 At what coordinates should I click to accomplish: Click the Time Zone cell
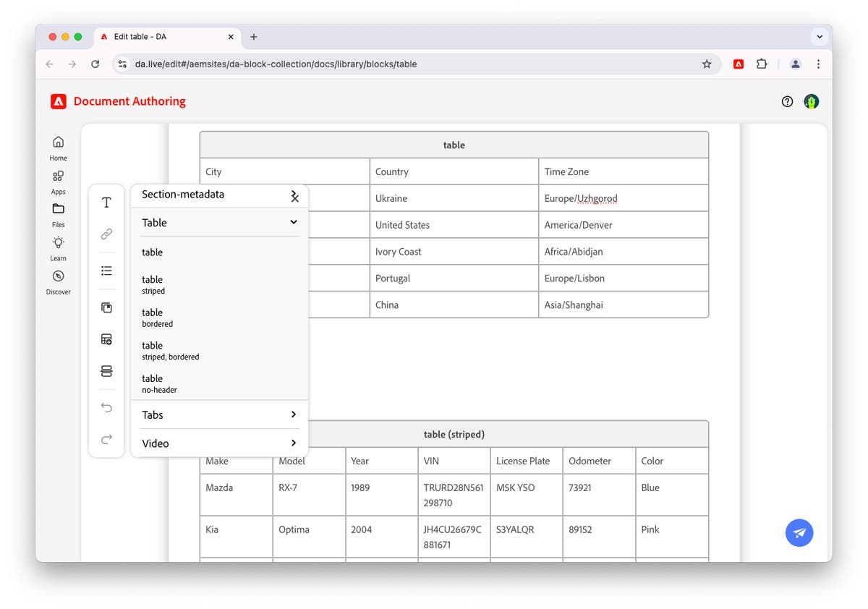(624, 171)
